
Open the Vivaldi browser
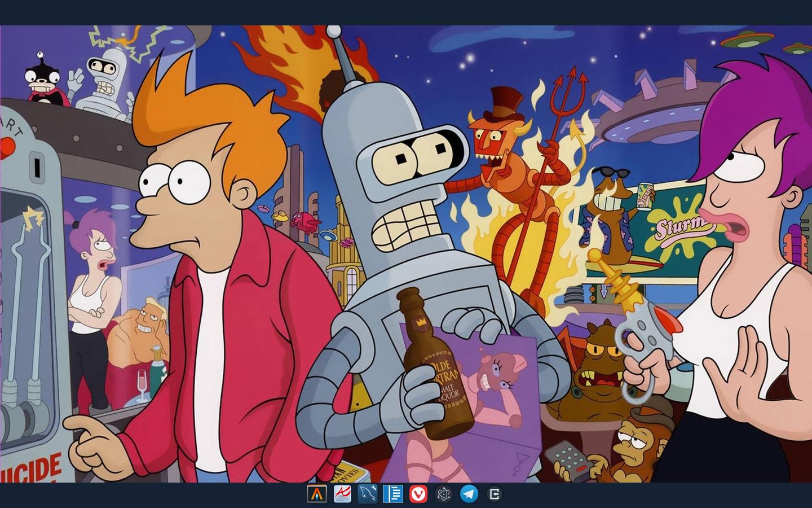(x=418, y=494)
